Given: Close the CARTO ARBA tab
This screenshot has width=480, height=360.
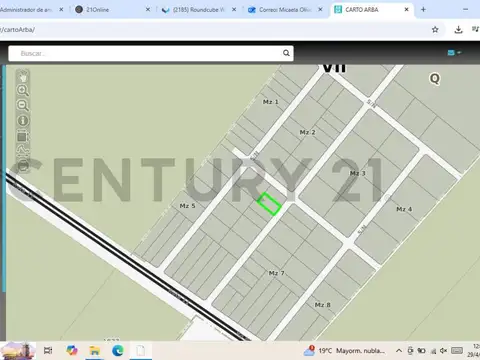Looking at the screenshot, I should click(x=406, y=10).
